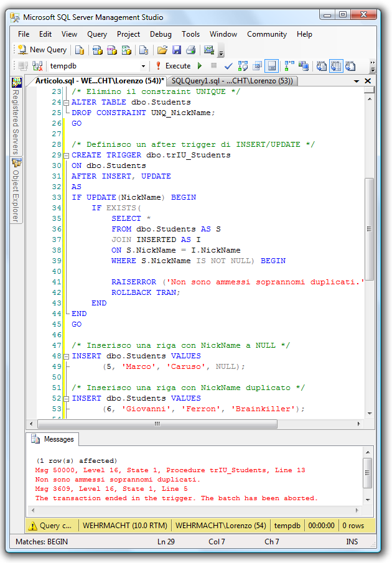This screenshot has width=392, height=563.
Task: Switch to the Articolo.sql tab
Action: [x=100, y=81]
